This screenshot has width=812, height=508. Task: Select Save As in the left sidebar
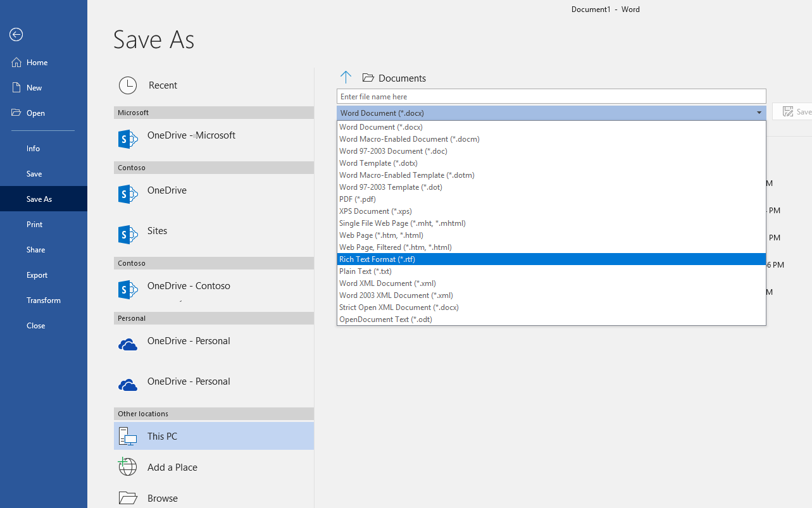(44, 199)
